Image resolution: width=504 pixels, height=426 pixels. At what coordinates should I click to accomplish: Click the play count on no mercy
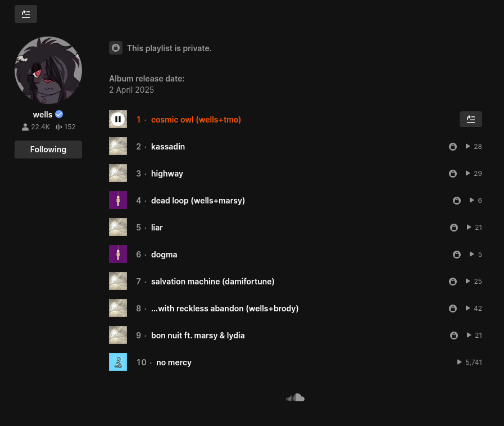click(x=470, y=362)
